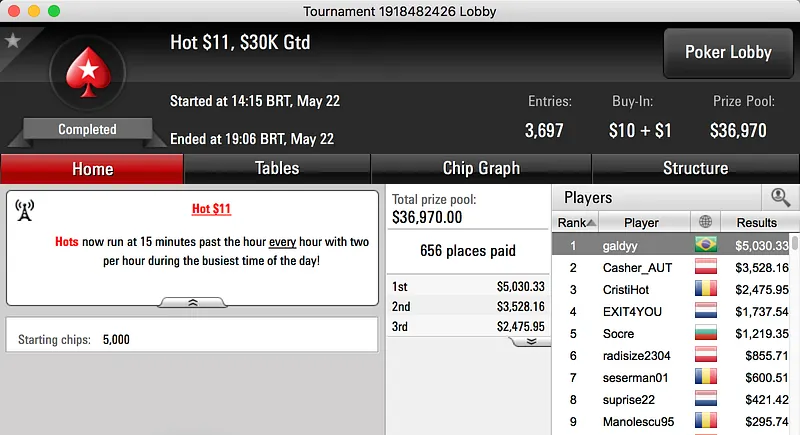Open player search magnifier icon
This screenshot has height=435, width=800.
click(x=780, y=198)
